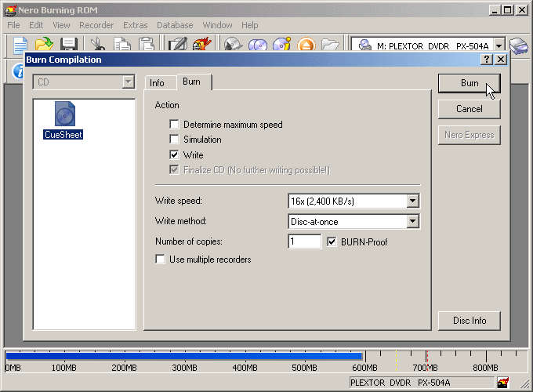Click the Open file folder icon

(44, 45)
